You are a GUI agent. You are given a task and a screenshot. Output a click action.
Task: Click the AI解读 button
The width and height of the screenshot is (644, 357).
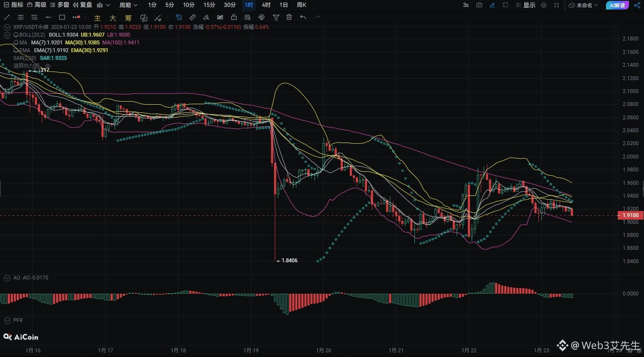coord(617,5)
